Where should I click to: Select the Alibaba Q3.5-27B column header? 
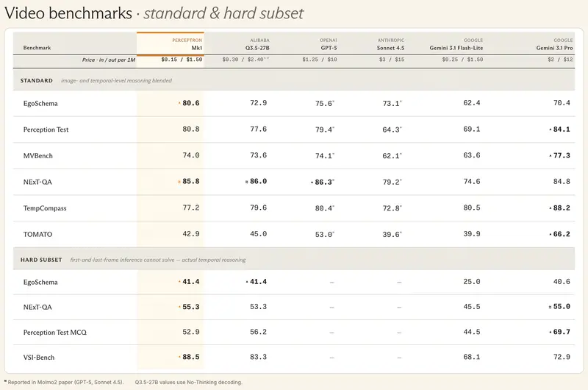tap(257, 44)
